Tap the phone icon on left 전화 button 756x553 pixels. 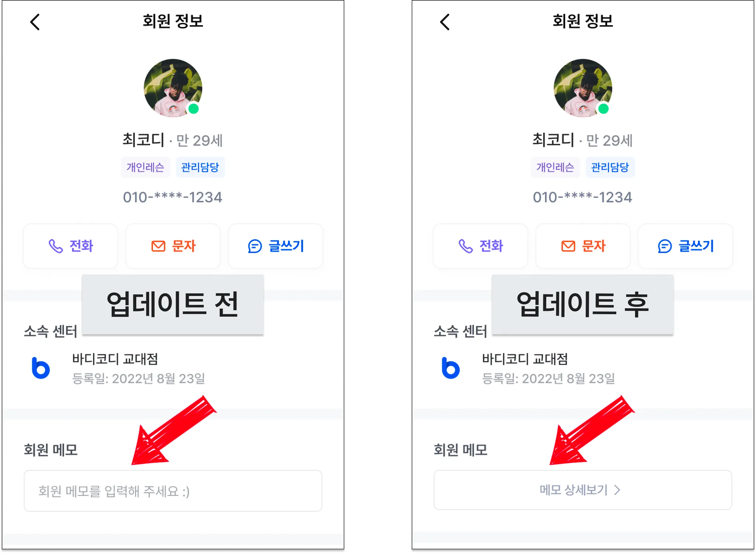pos(56,246)
